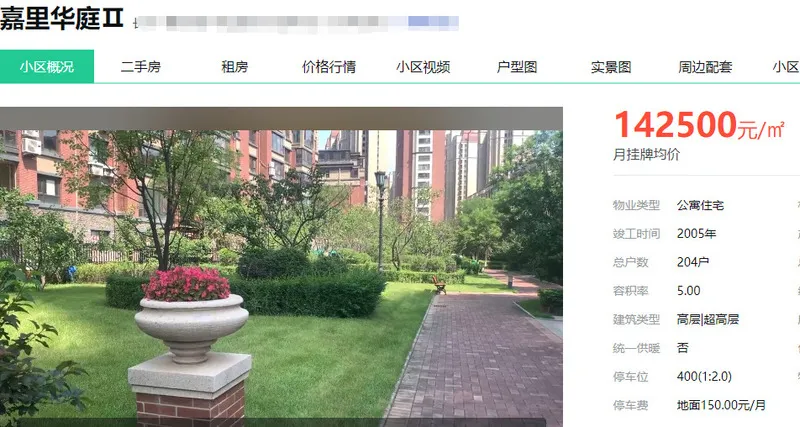
Task: Click the 204户 total households value
Action: [693, 262]
